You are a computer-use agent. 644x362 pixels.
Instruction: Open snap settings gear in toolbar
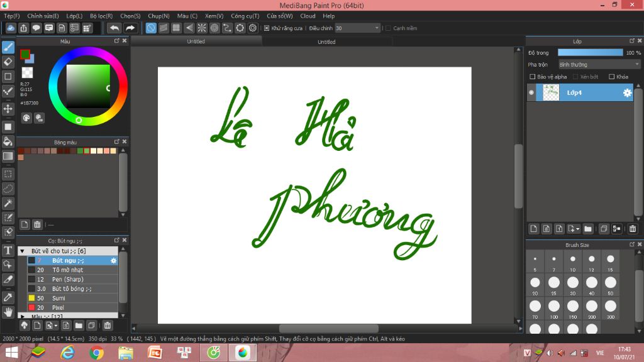[x=253, y=28]
